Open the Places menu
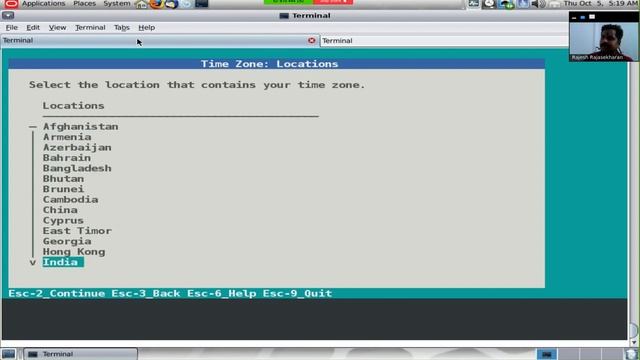Screen dimensions: 640x360 pos(84,3)
